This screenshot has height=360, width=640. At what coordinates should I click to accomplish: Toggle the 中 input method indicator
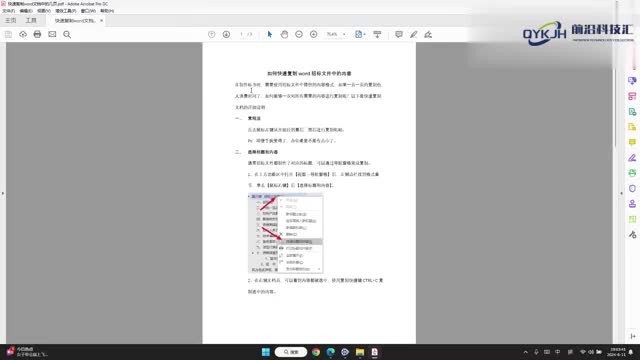[558, 352]
